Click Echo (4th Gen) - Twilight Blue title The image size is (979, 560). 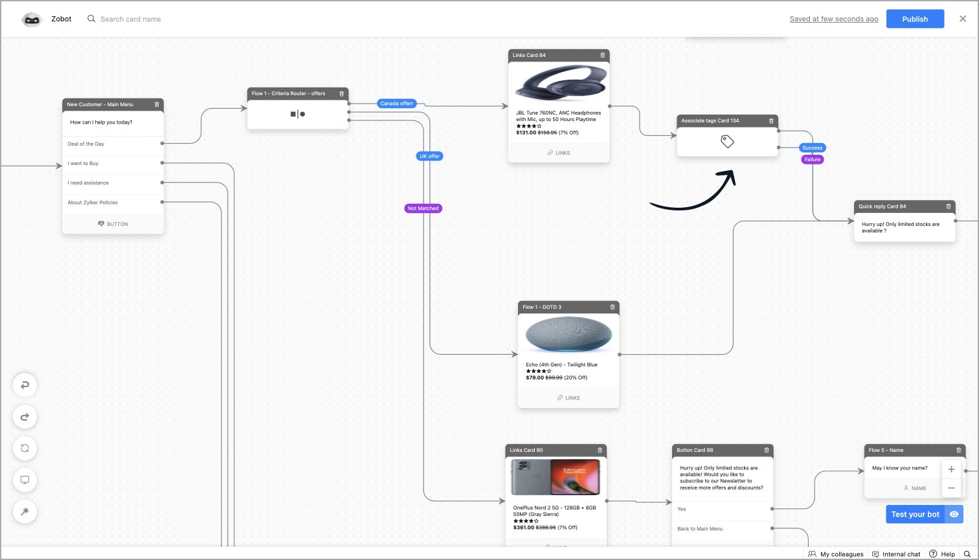561,364
